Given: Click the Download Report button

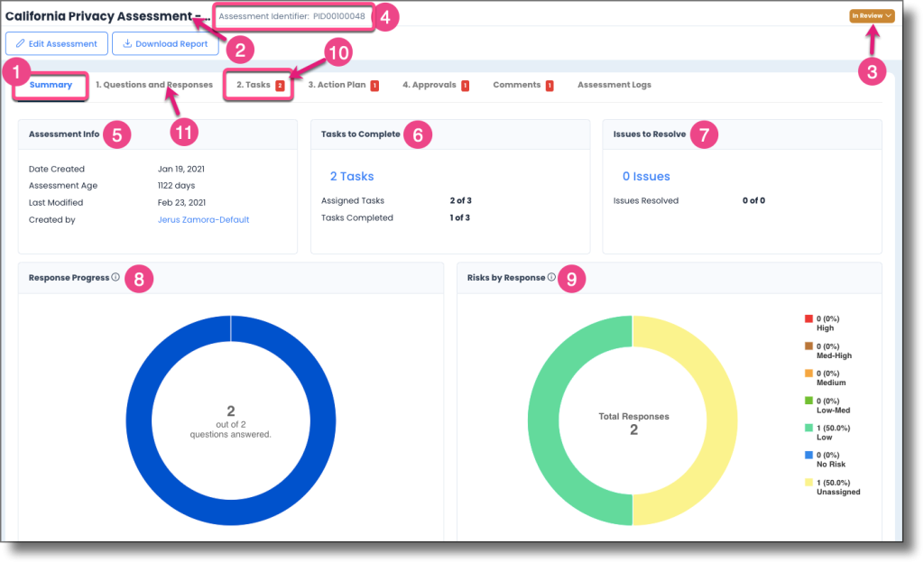Looking at the screenshot, I should [x=165, y=42].
